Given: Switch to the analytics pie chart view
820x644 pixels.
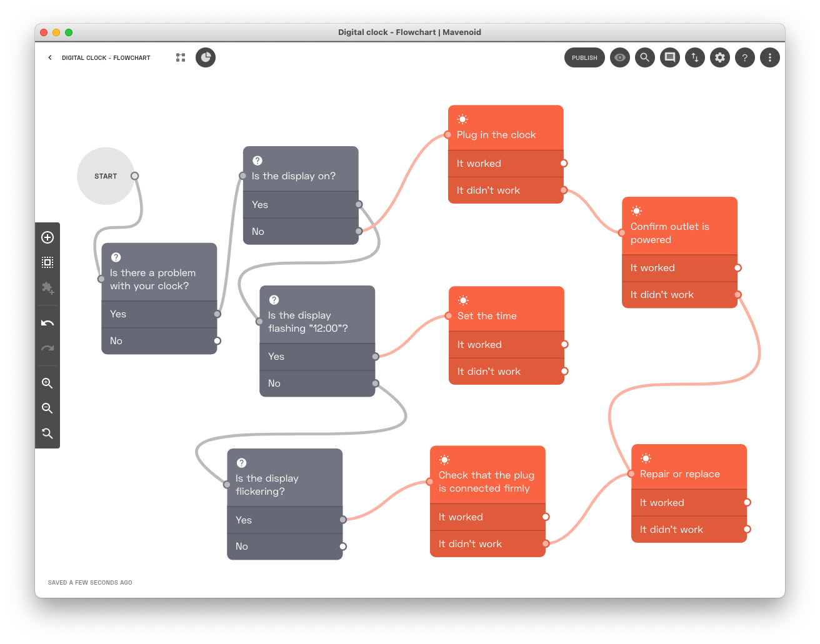Looking at the screenshot, I should tap(206, 57).
